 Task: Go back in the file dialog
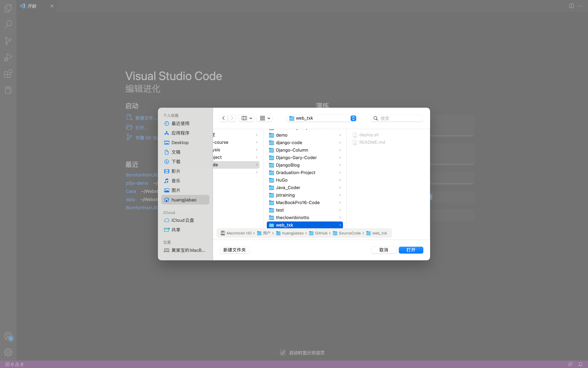pyautogui.click(x=224, y=118)
